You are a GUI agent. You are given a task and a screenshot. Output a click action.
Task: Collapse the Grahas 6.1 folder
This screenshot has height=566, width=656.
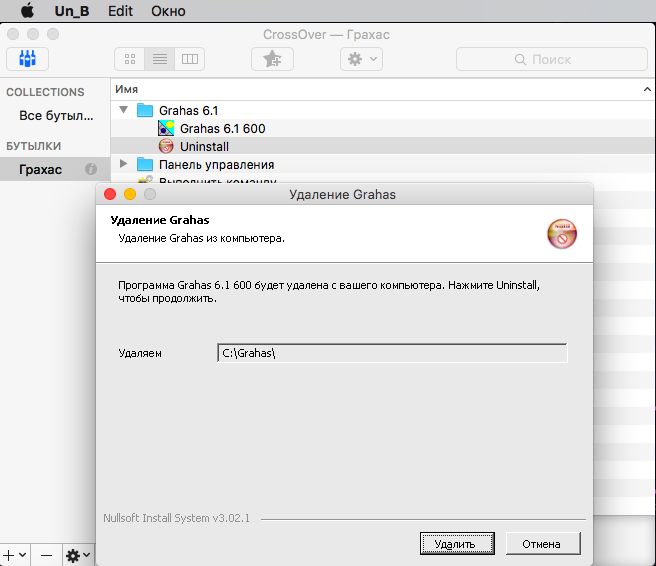tap(123, 110)
